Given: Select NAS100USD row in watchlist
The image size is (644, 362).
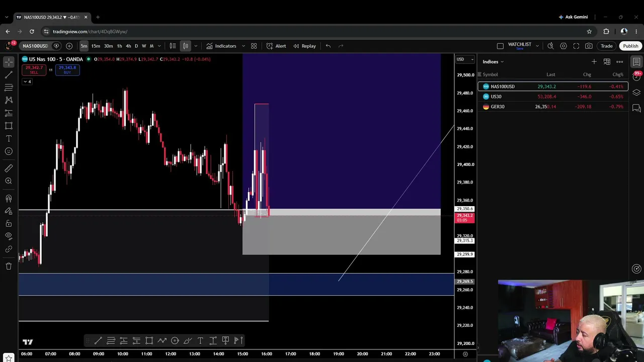Looking at the screenshot, I should tap(553, 86).
